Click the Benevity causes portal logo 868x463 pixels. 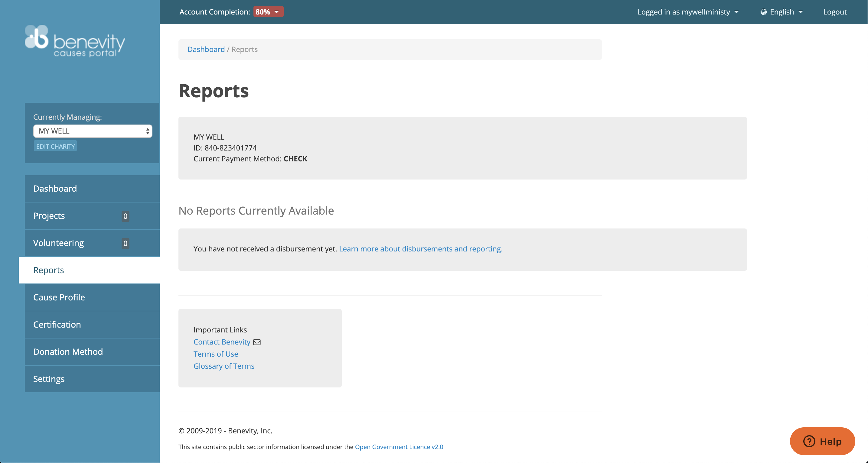[75, 41]
